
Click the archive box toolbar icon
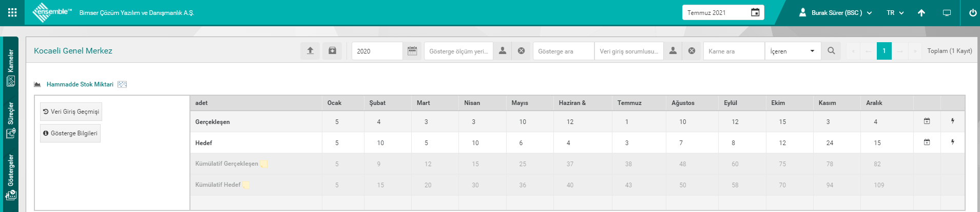tap(332, 51)
